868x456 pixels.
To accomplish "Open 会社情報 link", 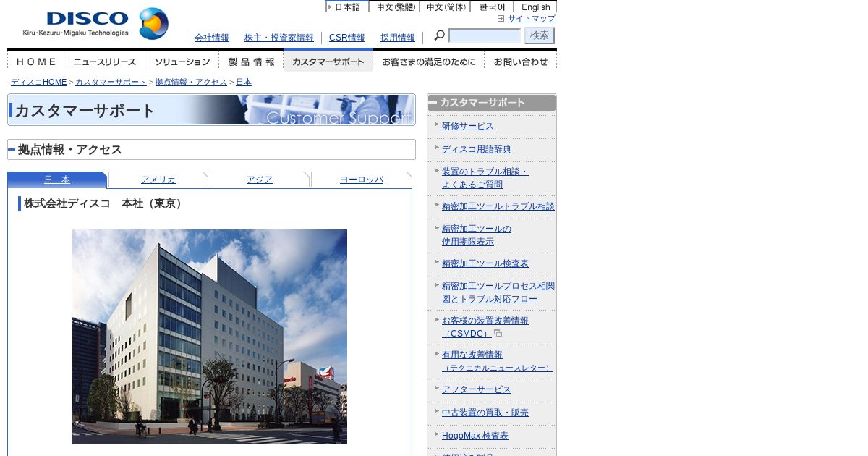I will (212, 38).
